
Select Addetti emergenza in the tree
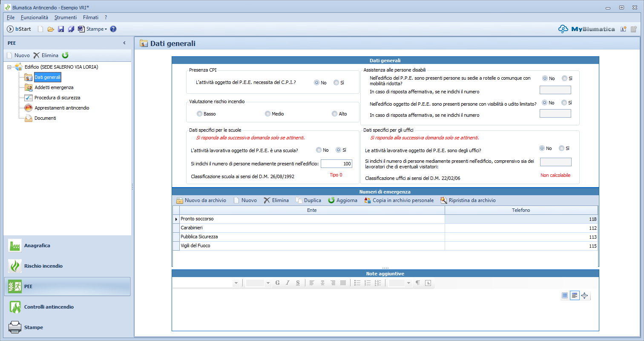[x=54, y=87]
